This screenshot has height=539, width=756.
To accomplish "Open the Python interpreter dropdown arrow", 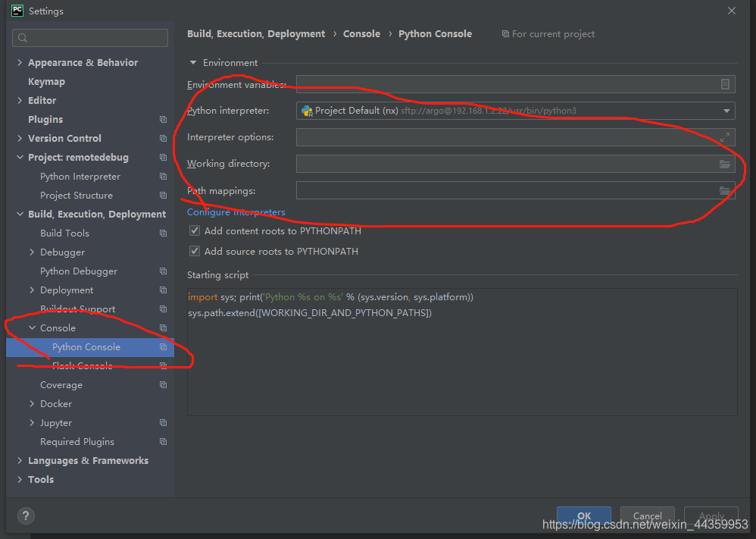I will tap(726, 111).
